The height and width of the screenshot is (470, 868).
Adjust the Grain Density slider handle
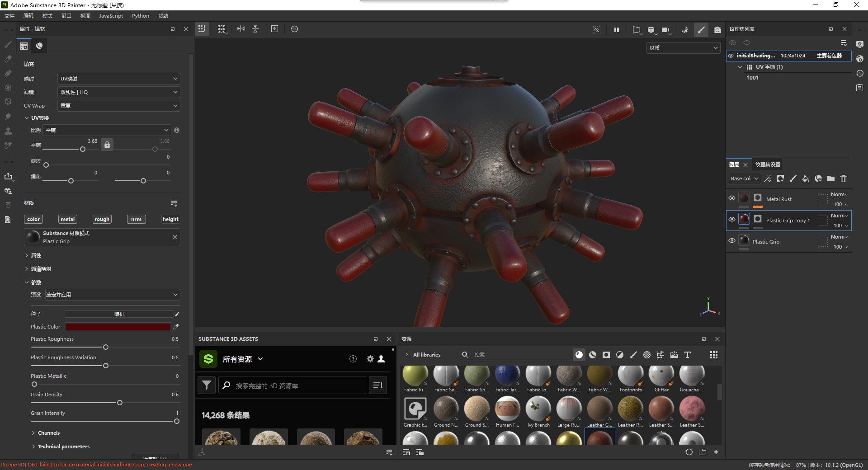[120, 403]
